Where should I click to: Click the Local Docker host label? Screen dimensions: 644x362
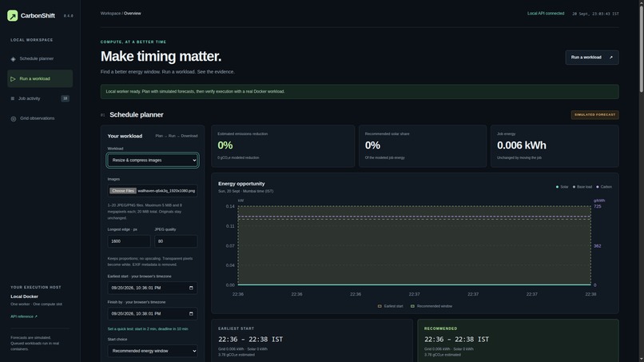(24, 296)
